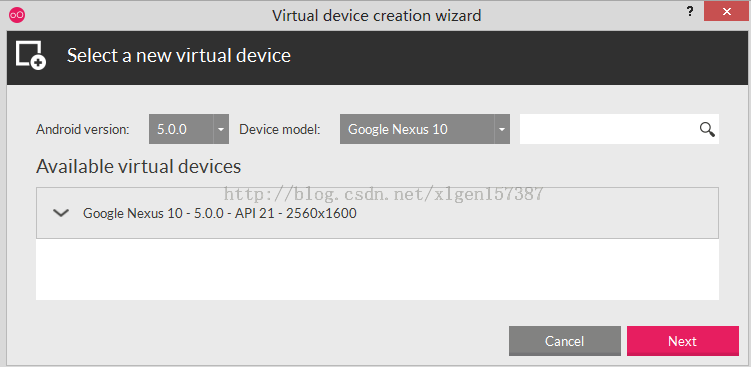751x367 pixels.
Task: Select the Nexus 10 API 21 2560x1600 row
Action: [x=377, y=213]
